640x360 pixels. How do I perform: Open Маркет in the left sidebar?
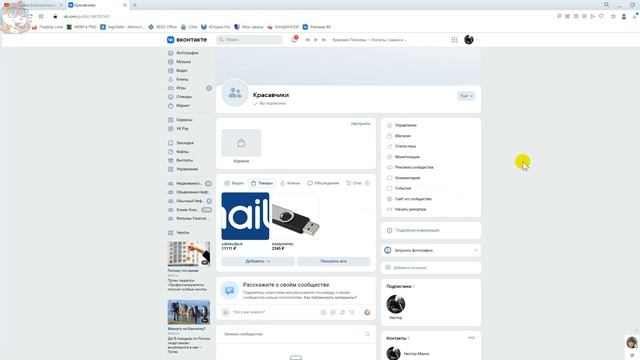(x=179, y=106)
